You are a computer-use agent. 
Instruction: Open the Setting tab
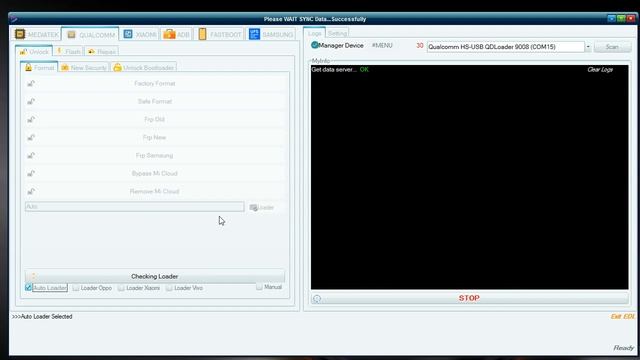pos(337,33)
